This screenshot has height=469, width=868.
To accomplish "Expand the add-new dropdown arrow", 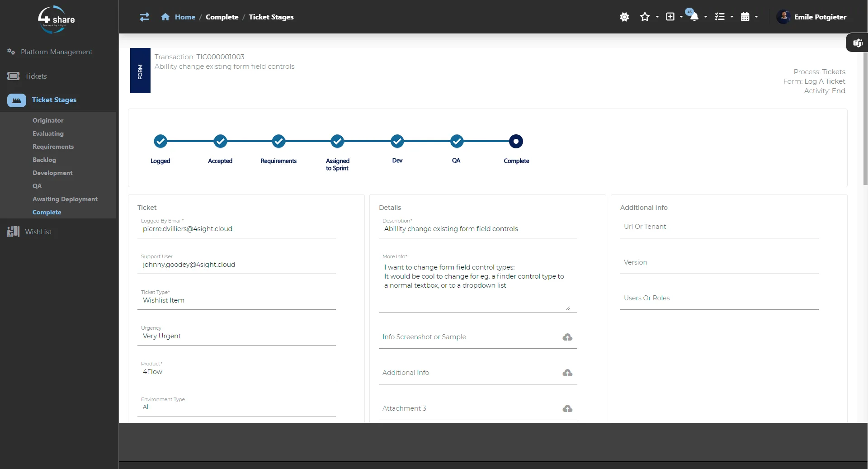I will pos(681,17).
